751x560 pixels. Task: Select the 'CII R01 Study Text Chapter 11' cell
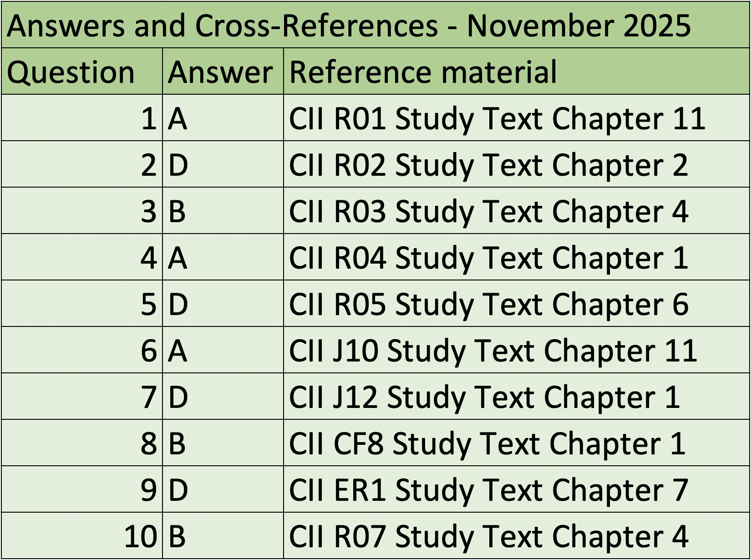click(516, 118)
